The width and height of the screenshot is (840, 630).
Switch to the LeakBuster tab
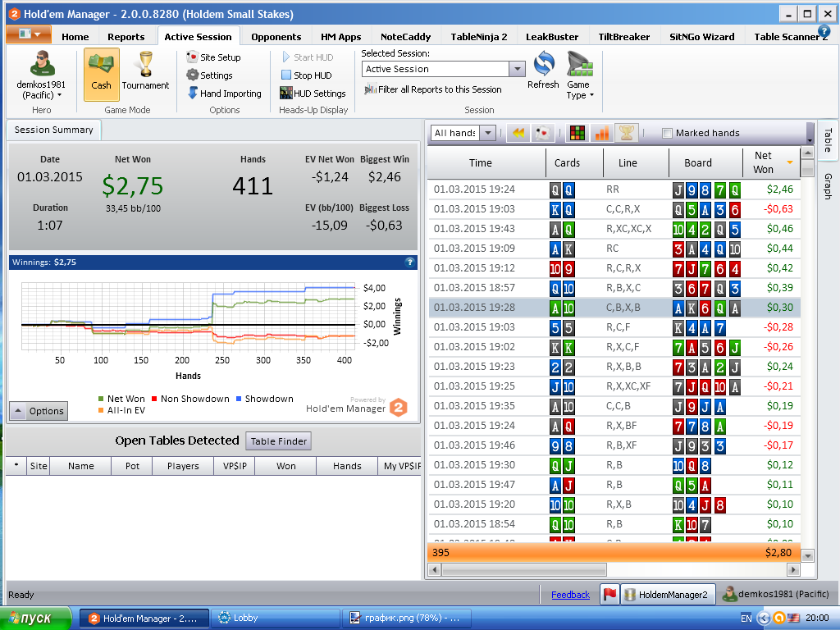click(552, 37)
